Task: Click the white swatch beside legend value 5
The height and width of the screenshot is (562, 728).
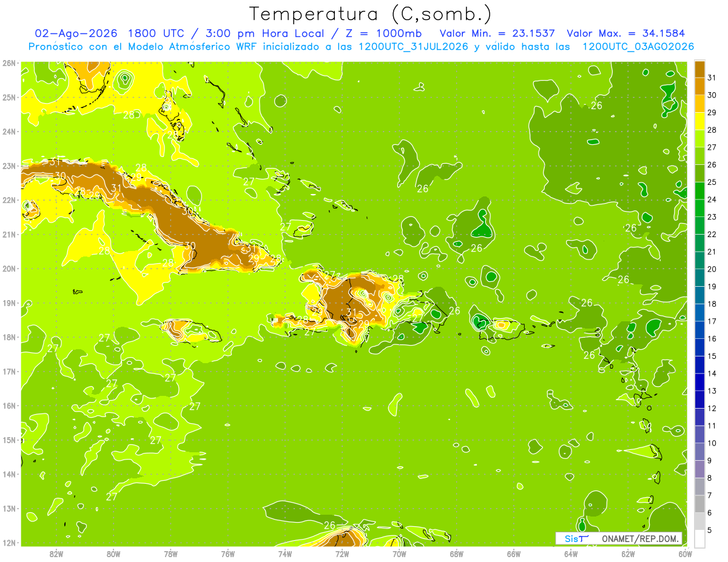Action: click(x=699, y=539)
